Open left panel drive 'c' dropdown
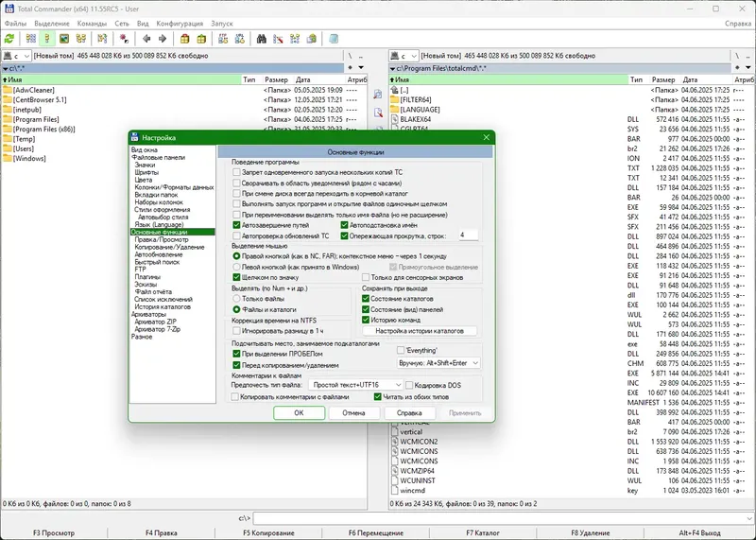Screen dimensions: 756x540 [x=27, y=56]
